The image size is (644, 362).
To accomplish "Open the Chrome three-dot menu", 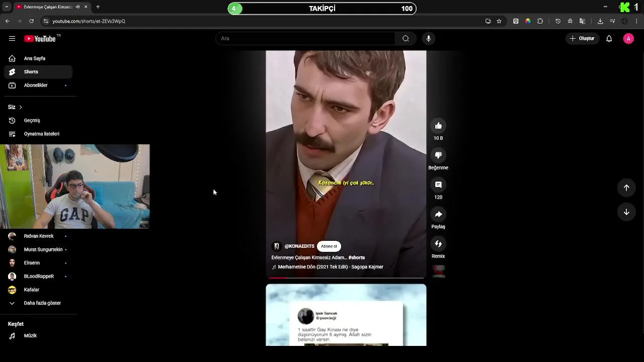I will click(x=637, y=21).
